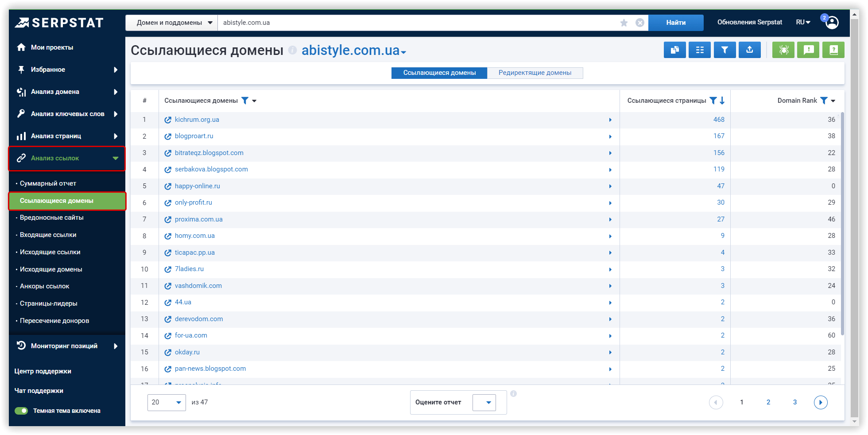Go to next page with arrow button
This screenshot has width=868, height=435.
(x=820, y=402)
